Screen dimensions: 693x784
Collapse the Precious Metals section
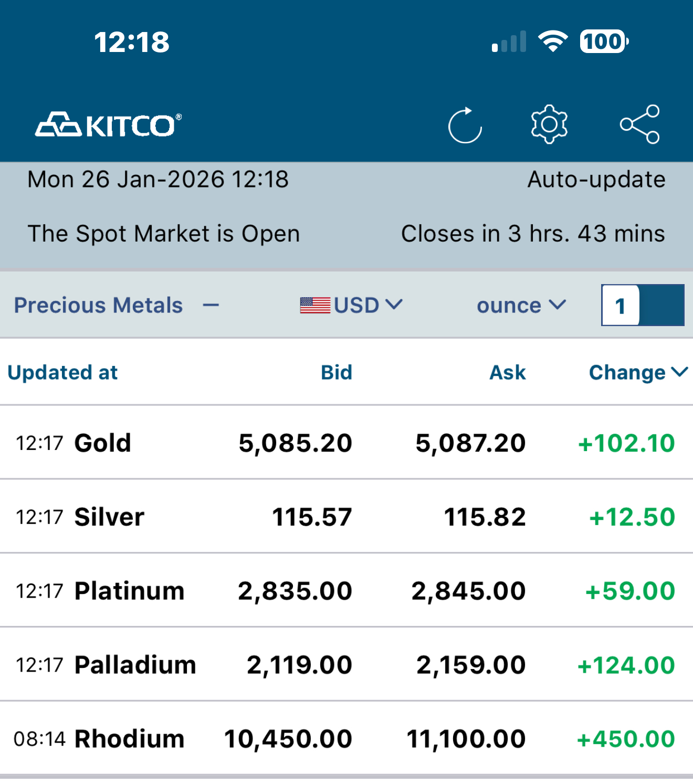(x=211, y=305)
